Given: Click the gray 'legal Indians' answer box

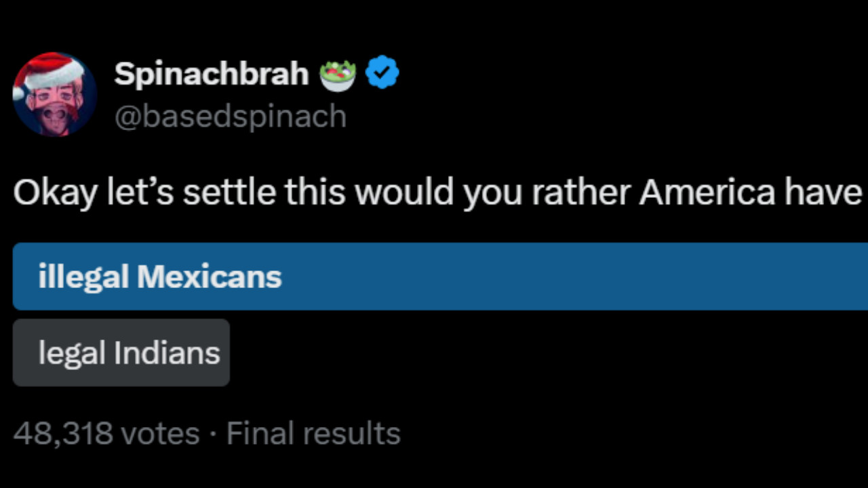Looking at the screenshot, I should click(121, 352).
